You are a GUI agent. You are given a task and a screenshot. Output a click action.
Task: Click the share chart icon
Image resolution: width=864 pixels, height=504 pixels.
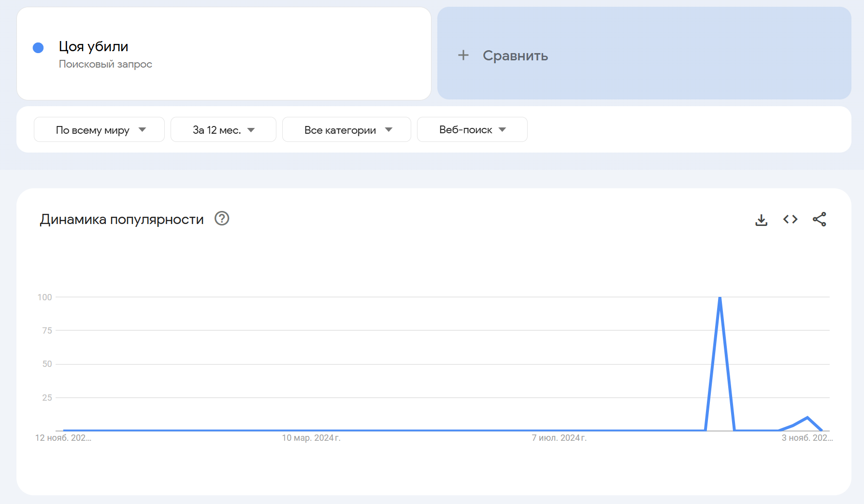pos(819,220)
